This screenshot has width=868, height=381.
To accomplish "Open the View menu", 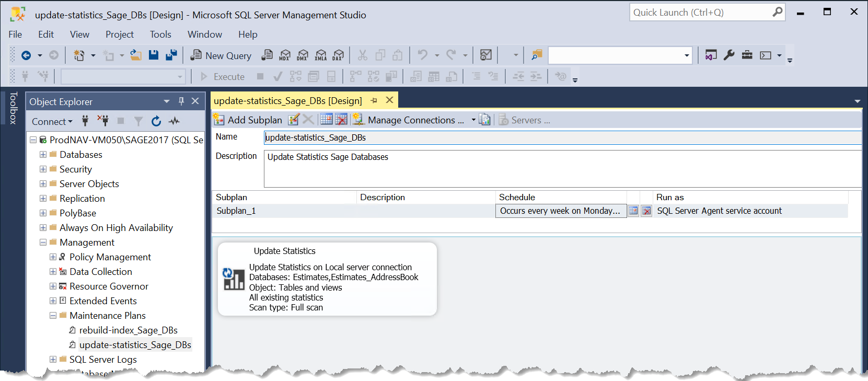I will (79, 34).
